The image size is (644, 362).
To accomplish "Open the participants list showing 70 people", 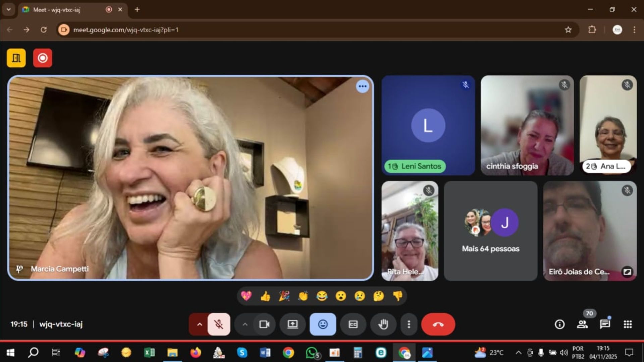I will click(x=583, y=324).
